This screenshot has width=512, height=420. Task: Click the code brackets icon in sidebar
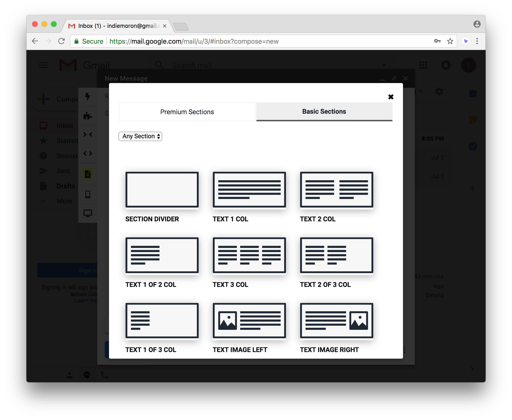pyautogui.click(x=88, y=153)
